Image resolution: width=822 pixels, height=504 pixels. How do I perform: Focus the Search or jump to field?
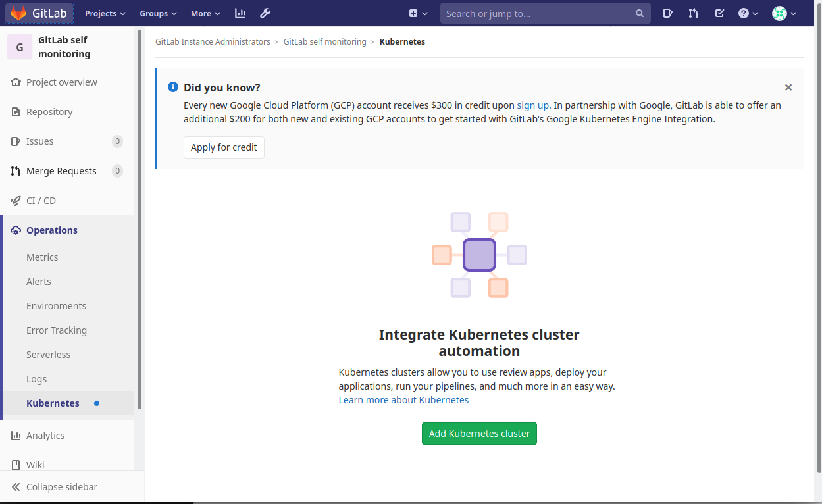[545, 13]
